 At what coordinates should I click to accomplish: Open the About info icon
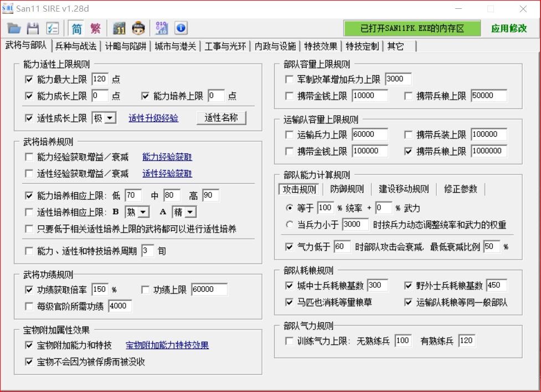point(181,27)
